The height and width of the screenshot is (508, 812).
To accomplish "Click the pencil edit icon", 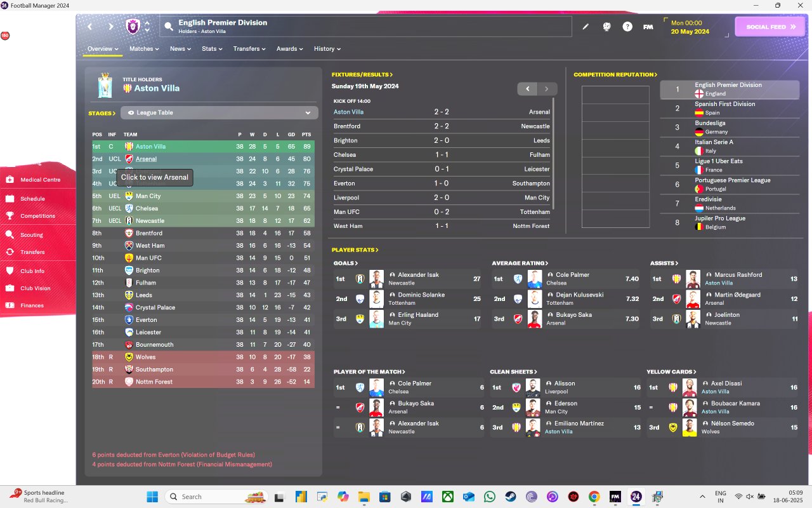I will coord(586,27).
